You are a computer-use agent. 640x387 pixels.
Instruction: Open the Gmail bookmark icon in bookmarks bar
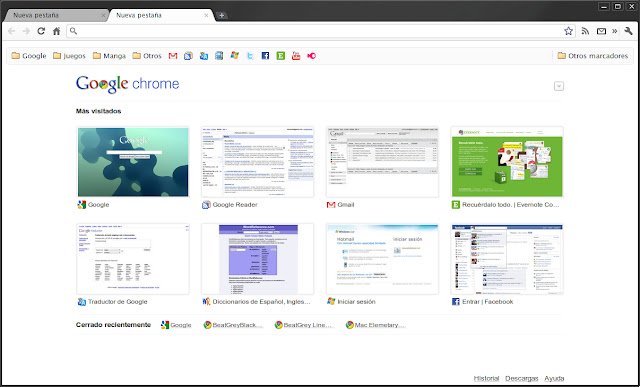pos(173,56)
